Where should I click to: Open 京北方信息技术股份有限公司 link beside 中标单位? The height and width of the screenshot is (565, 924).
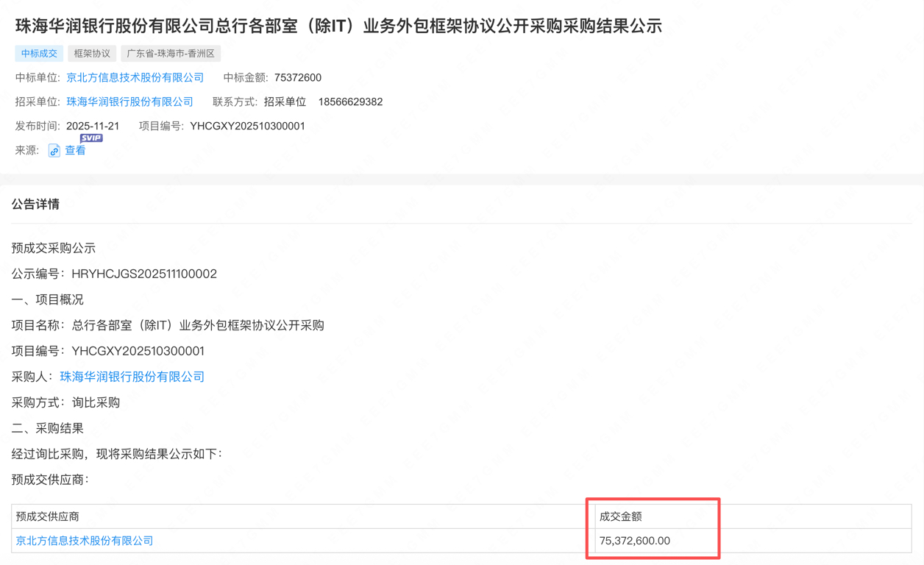[135, 77]
